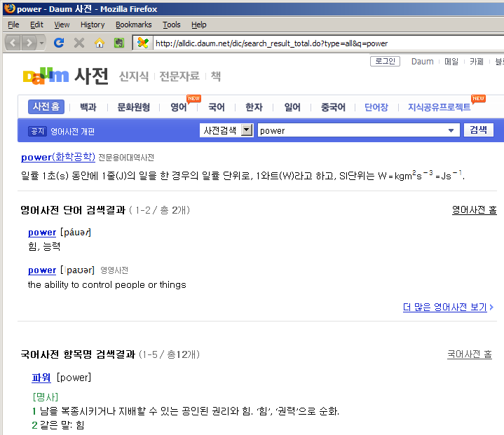
Task: Open the 카페 top link
Action: [477, 62]
